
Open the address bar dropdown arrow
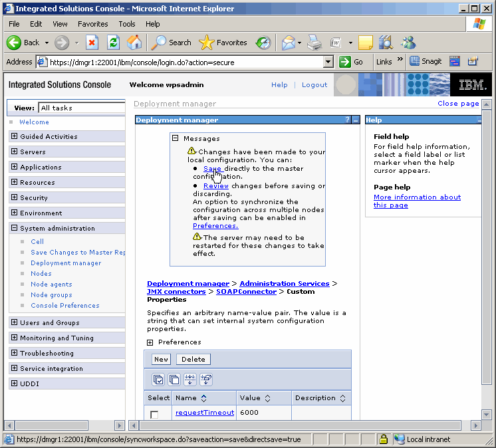(x=328, y=62)
